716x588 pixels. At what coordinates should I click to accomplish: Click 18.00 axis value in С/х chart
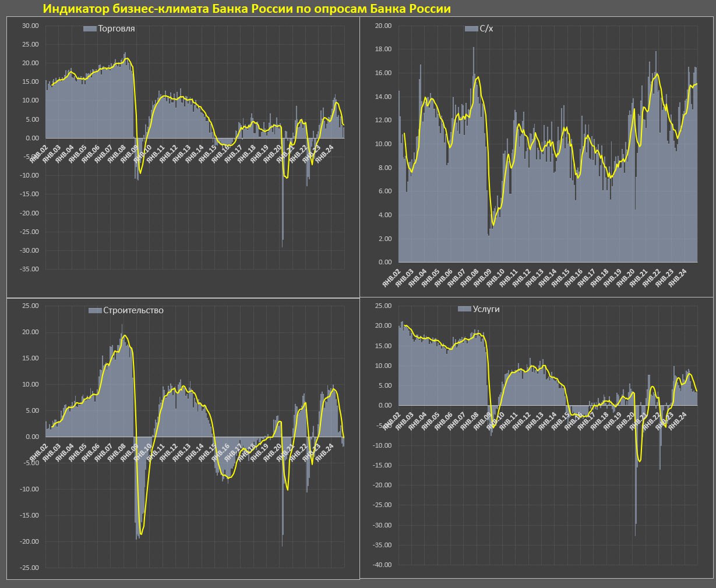point(383,49)
